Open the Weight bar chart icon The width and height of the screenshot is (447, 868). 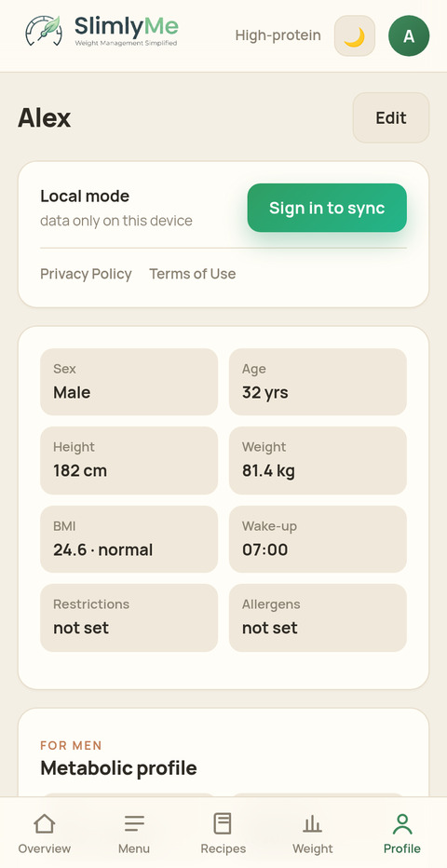[313, 823]
